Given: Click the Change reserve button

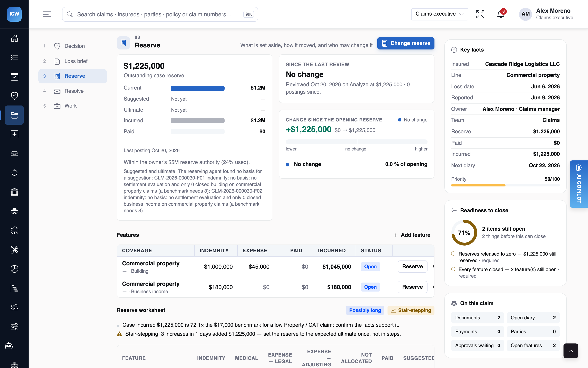Looking at the screenshot, I should click(406, 43).
